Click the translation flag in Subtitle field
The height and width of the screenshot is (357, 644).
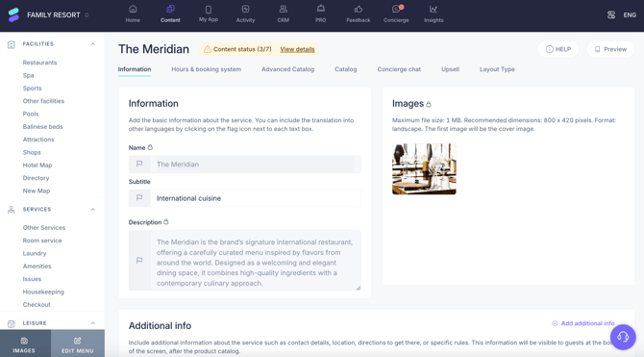(139, 198)
